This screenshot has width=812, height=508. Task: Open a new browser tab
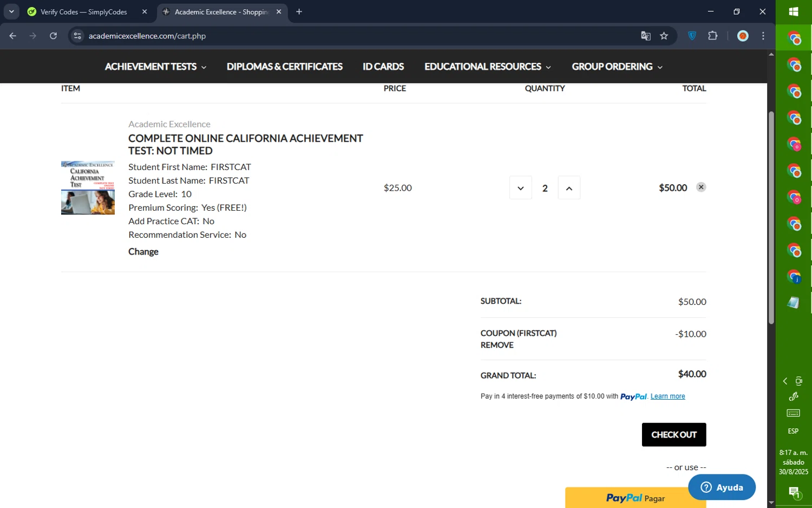click(x=299, y=11)
